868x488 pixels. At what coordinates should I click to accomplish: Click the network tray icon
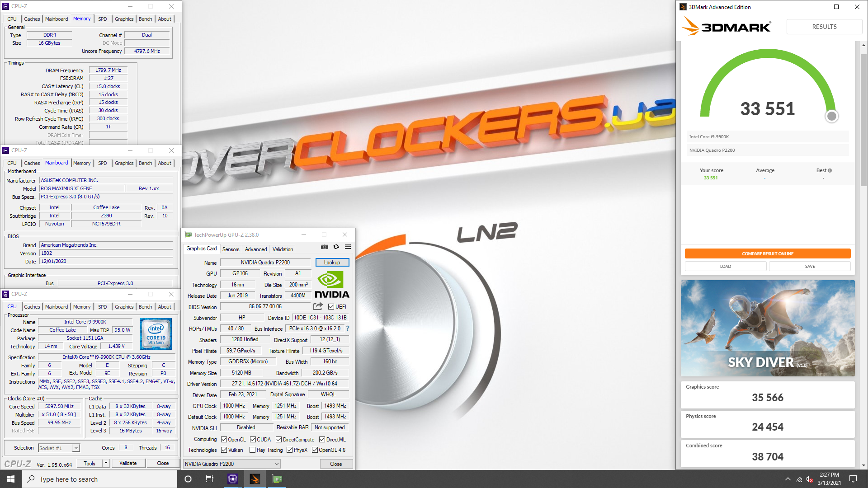point(799,479)
